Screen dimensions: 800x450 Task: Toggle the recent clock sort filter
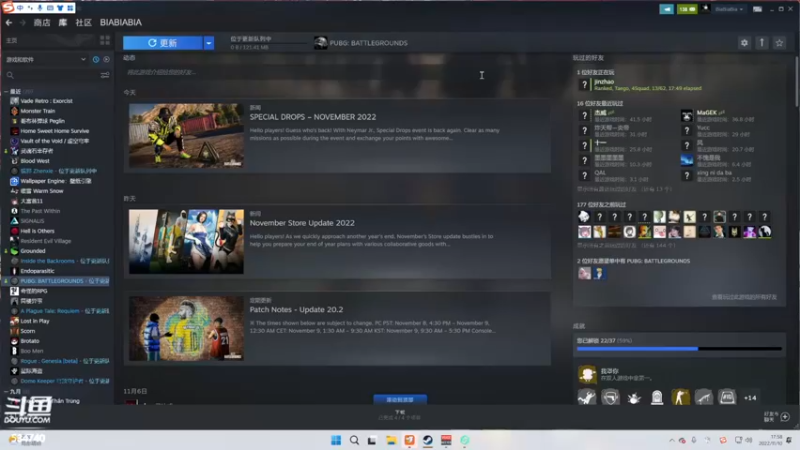[96, 60]
